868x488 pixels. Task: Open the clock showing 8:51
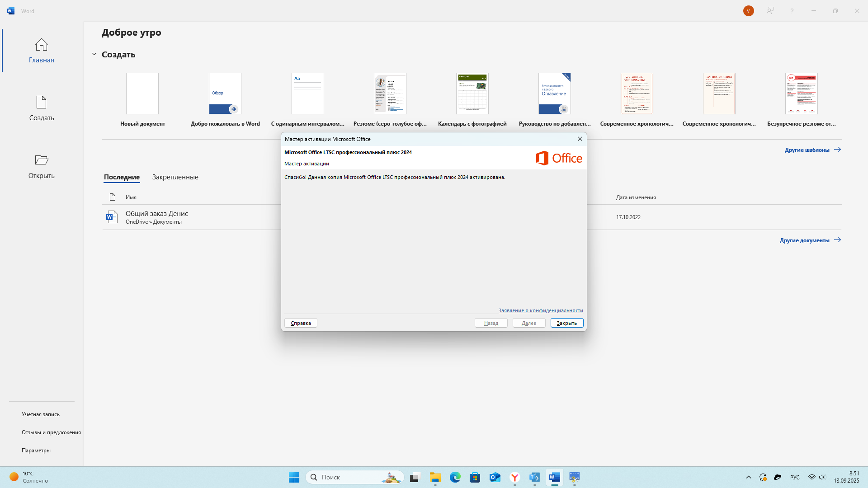coord(847,477)
